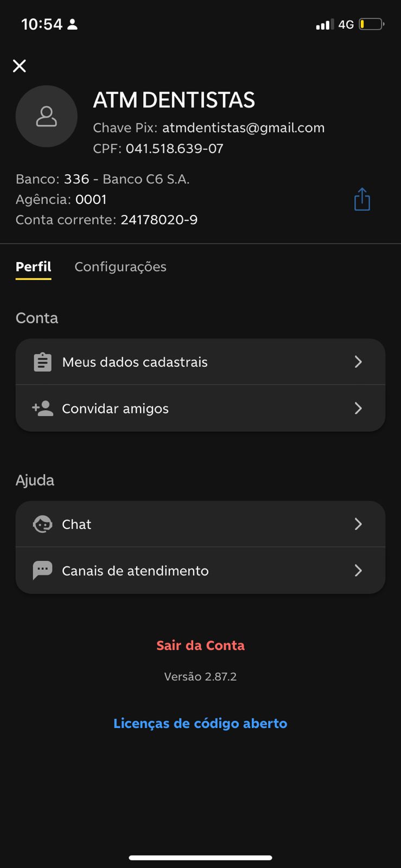Expand Meus dados cadastrais chevron
401x868 pixels.
click(x=358, y=362)
